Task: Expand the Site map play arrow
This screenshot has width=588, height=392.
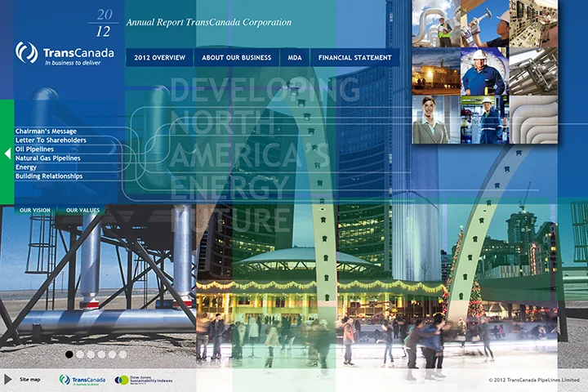Action: click(x=7, y=379)
